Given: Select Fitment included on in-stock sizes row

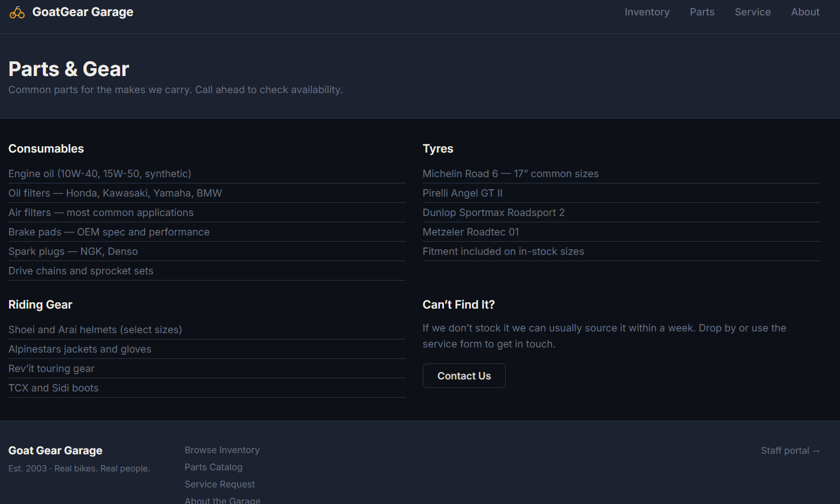Looking at the screenshot, I should click(x=621, y=251).
